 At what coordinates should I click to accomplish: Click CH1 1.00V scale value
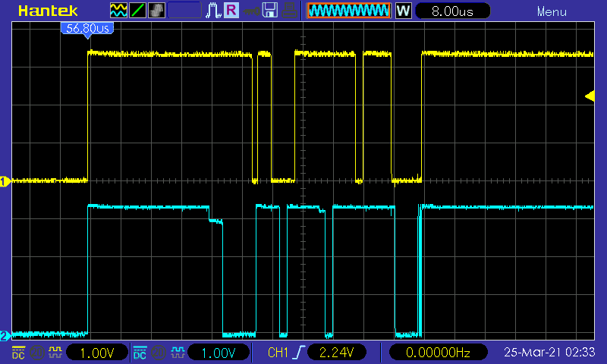(x=97, y=353)
